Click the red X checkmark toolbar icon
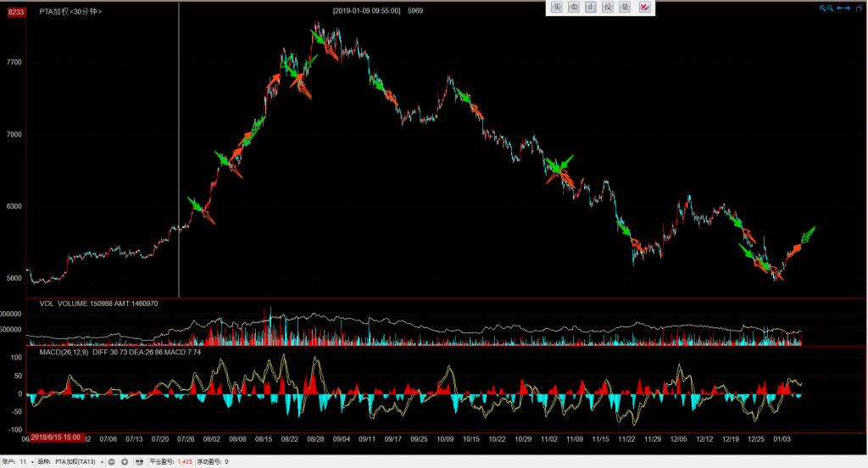The image size is (868, 468). 644,7
